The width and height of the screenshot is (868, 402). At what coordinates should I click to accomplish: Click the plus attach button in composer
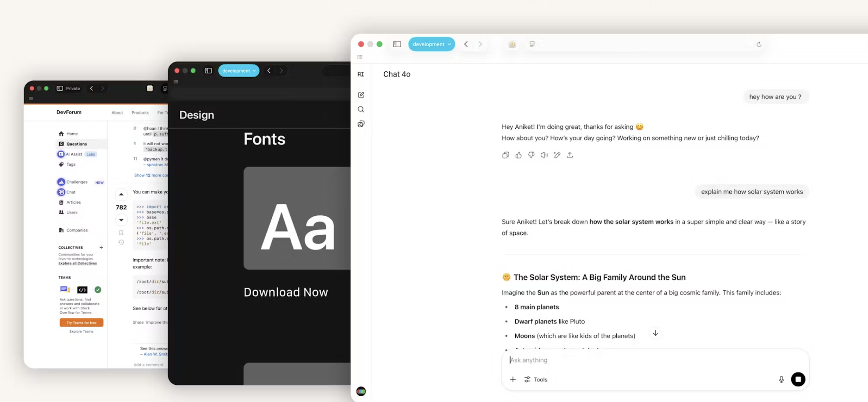click(x=513, y=379)
